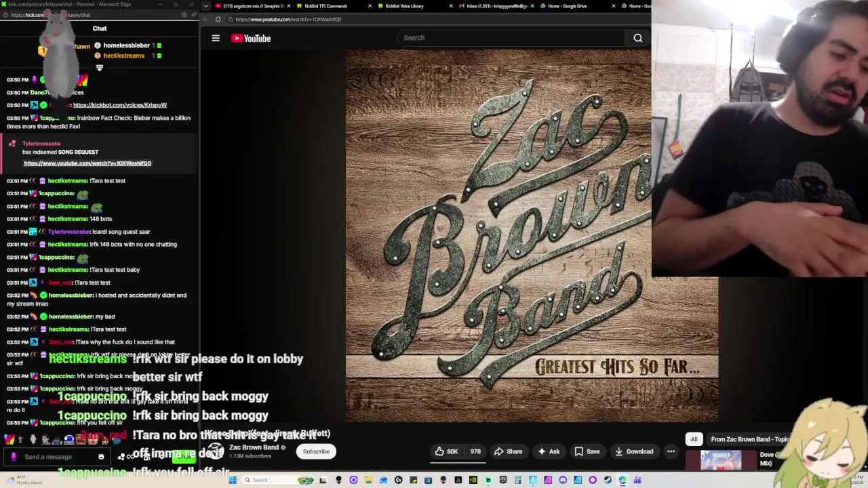Click the dislike count 978
This screenshot has height=488, width=868.
[x=475, y=451]
